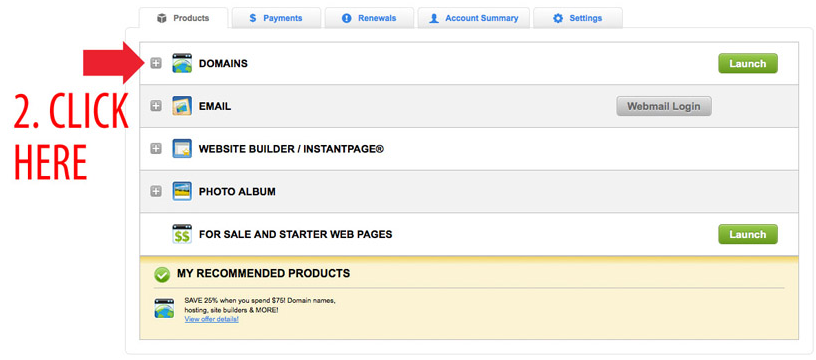Click the For Sale dollar-sign icon

click(182, 234)
